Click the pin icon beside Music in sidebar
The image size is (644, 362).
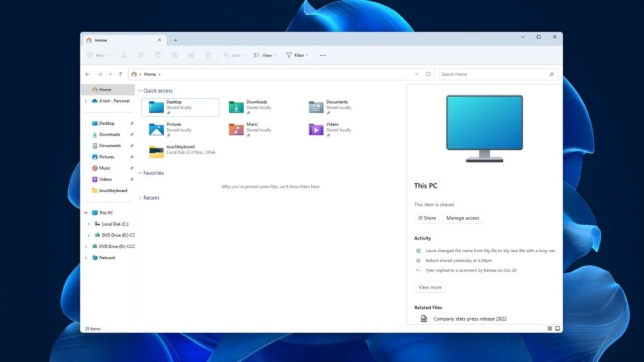click(x=132, y=168)
